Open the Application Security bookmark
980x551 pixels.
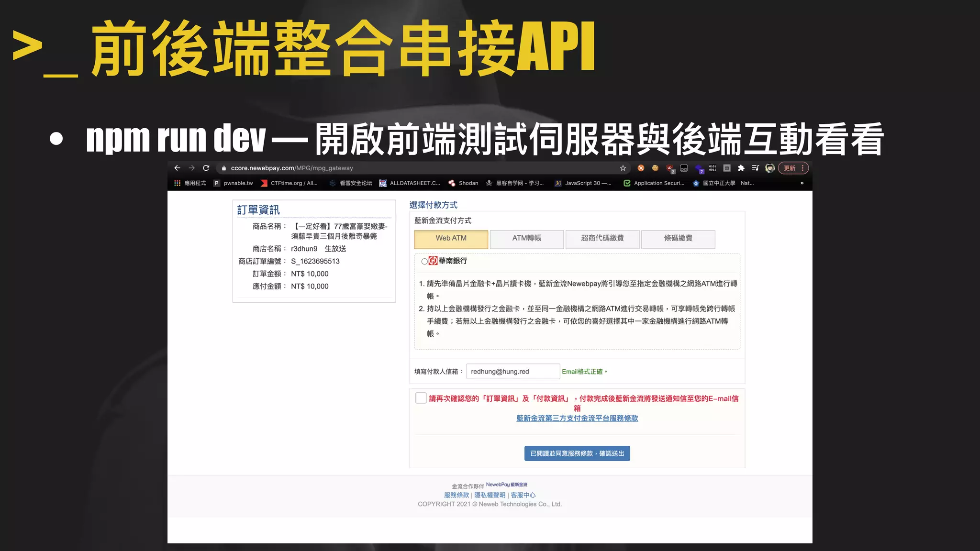click(x=654, y=183)
